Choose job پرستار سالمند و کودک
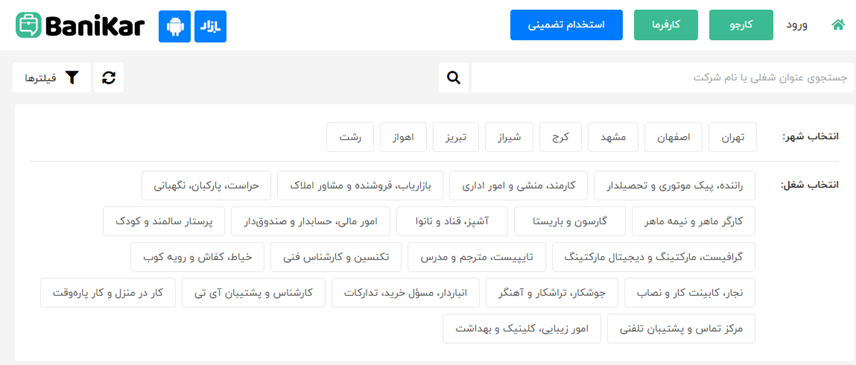This screenshot has height=365, width=856. pyautogui.click(x=164, y=221)
